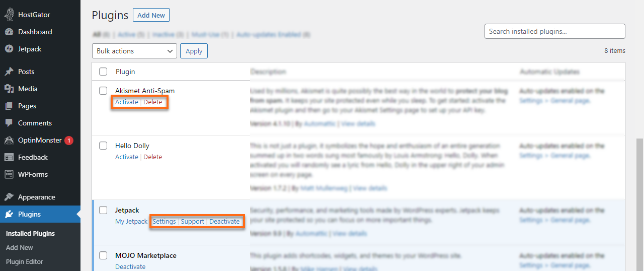Tick the select-all plugins checkbox
The width and height of the screenshot is (644, 271).
click(103, 72)
